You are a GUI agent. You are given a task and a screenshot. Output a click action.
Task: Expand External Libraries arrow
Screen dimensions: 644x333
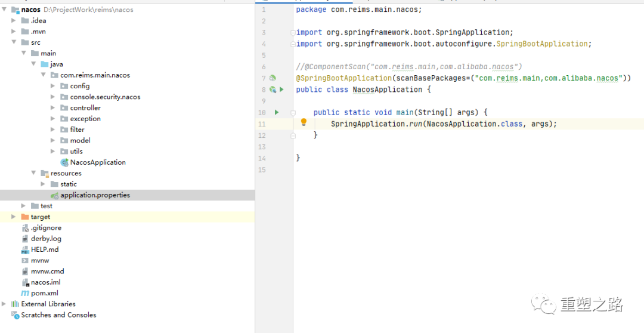4,304
